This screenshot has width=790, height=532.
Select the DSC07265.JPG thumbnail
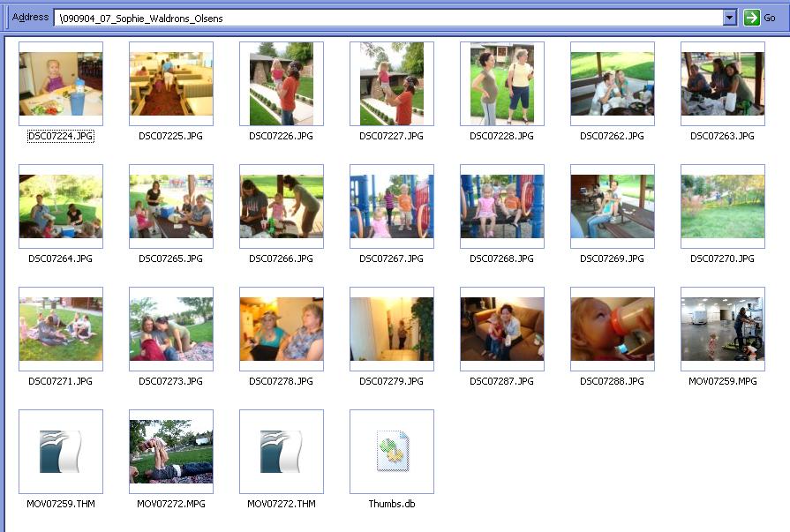[x=171, y=206]
